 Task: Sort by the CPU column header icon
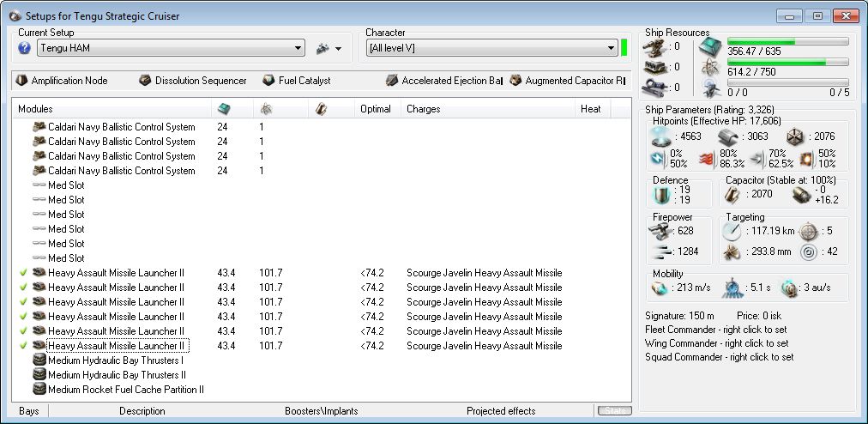[225, 109]
